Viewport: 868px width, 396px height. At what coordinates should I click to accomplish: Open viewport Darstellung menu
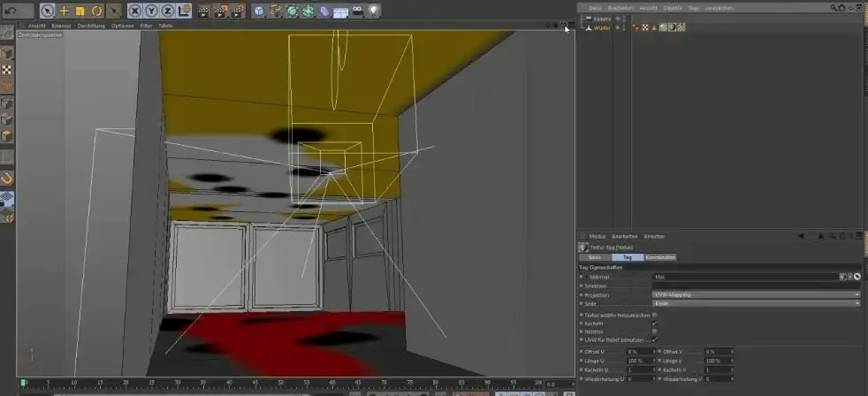click(x=91, y=26)
